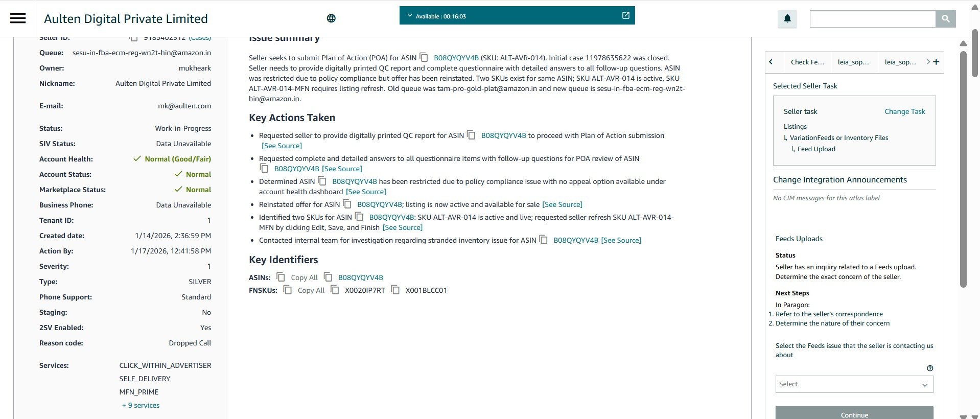
Task: Copy FNSKU X0020IP7RT
Action: 335,290
